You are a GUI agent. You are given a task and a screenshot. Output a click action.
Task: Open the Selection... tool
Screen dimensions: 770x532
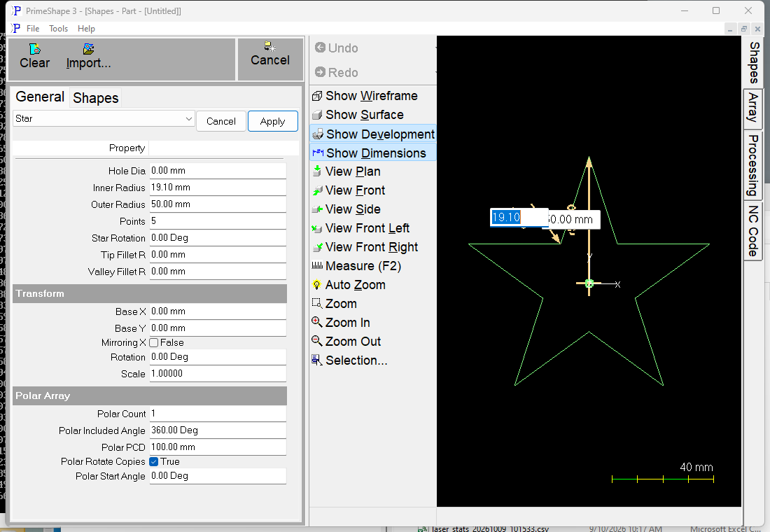349,360
